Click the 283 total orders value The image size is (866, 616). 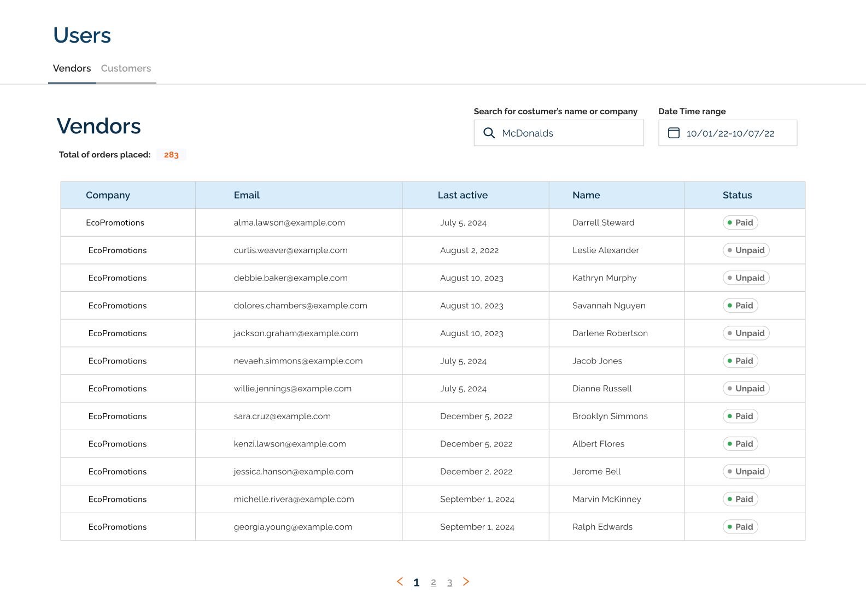coord(171,155)
